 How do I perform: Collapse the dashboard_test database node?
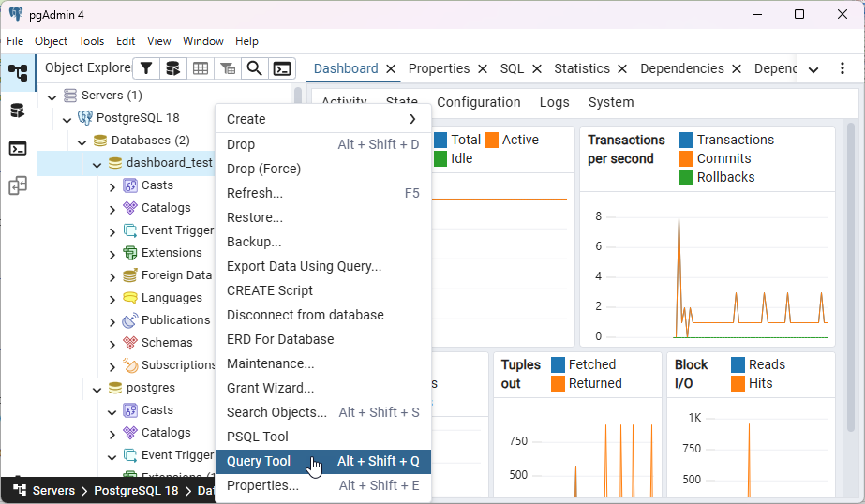click(97, 164)
